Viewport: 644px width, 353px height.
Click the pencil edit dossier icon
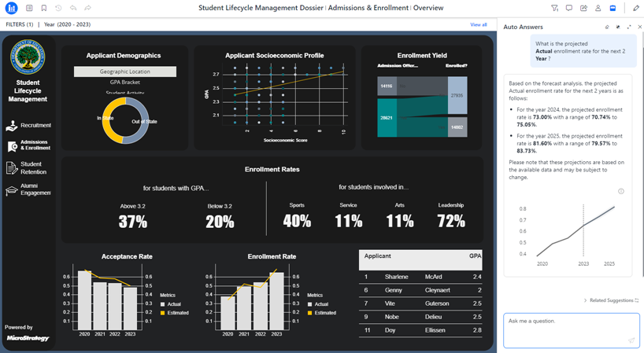(636, 8)
